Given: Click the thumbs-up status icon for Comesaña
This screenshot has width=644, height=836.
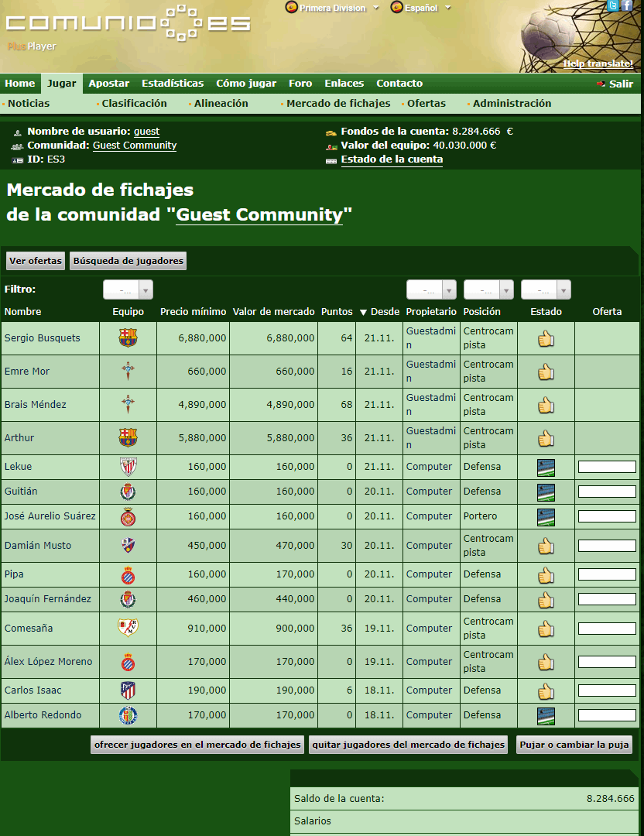Looking at the screenshot, I should [546, 629].
